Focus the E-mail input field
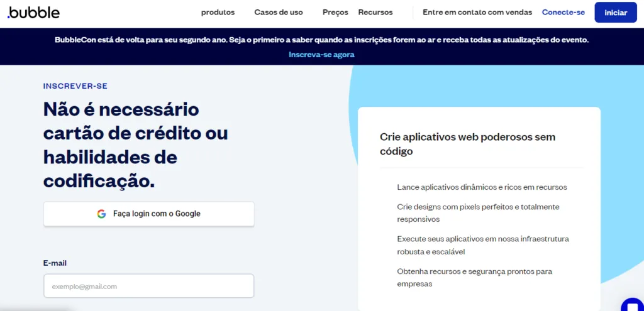Screen dimensions: 644x311 click(x=148, y=286)
